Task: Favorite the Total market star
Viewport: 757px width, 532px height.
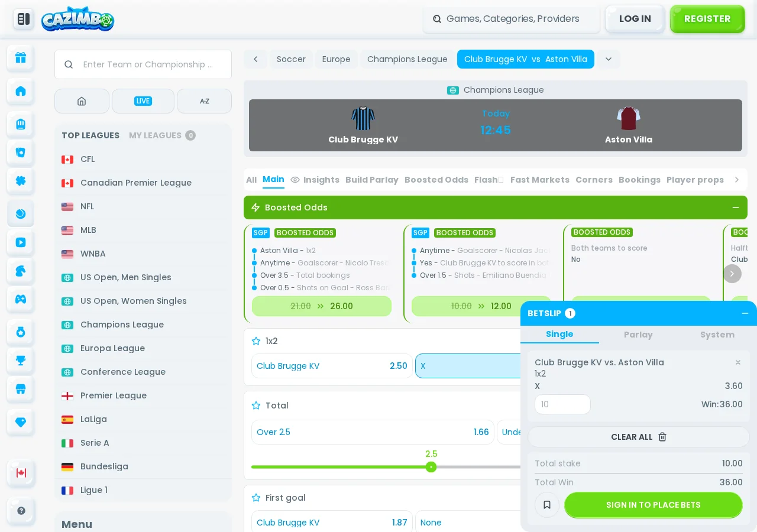Action: 256,406
